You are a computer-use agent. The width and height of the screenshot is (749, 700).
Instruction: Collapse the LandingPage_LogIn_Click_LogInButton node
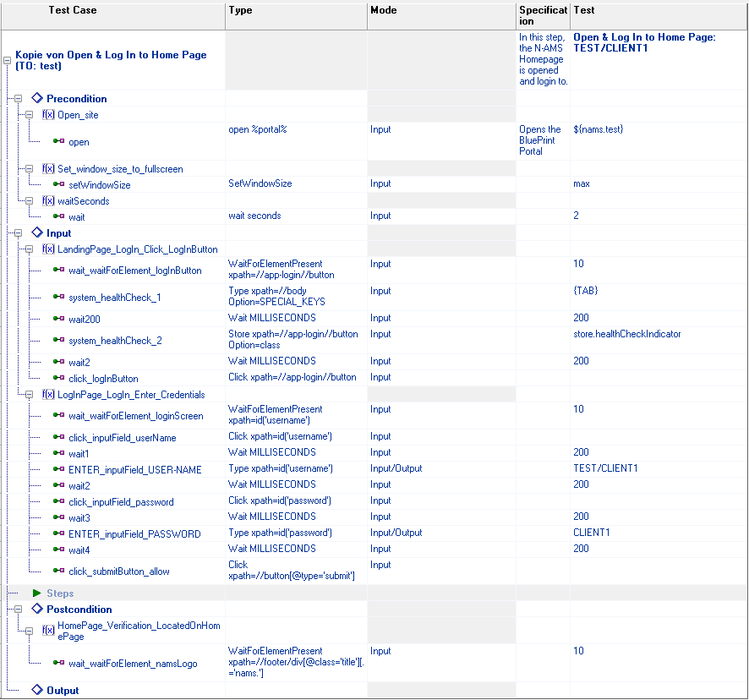tap(29, 249)
